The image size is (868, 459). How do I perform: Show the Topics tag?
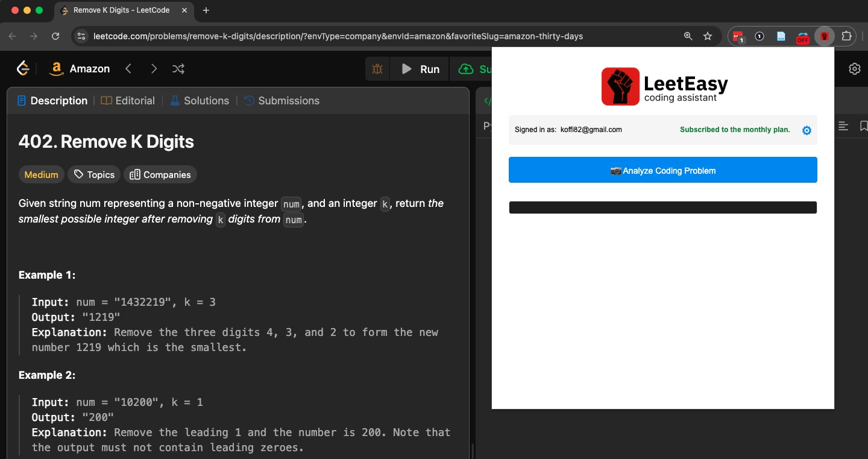(x=94, y=175)
